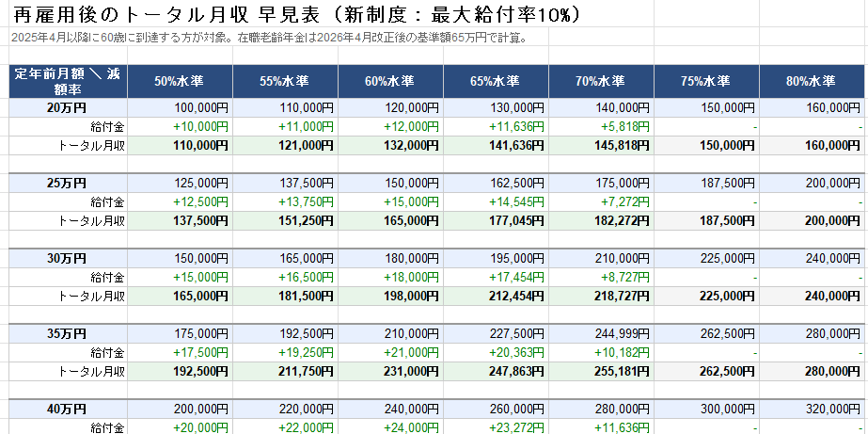Click benefit cell '+23,272円'
The height and width of the screenshot is (434, 868).
pyautogui.click(x=496, y=427)
